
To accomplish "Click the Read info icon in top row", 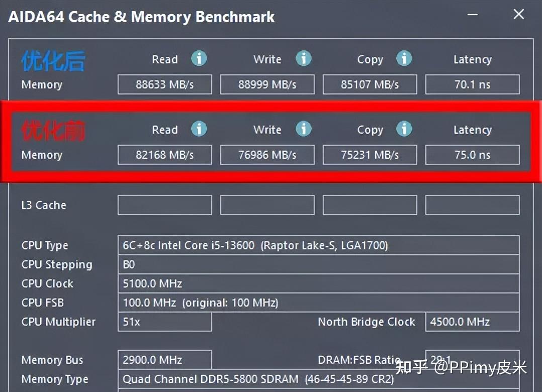I will point(199,58).
